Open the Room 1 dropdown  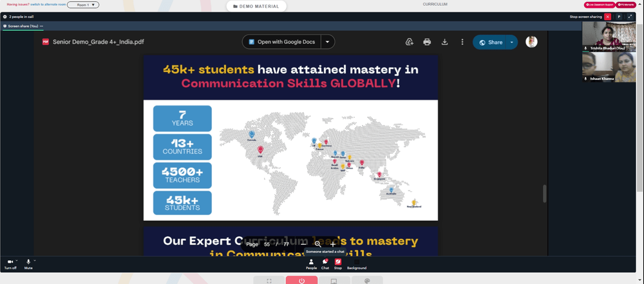(x=83, y=5)
